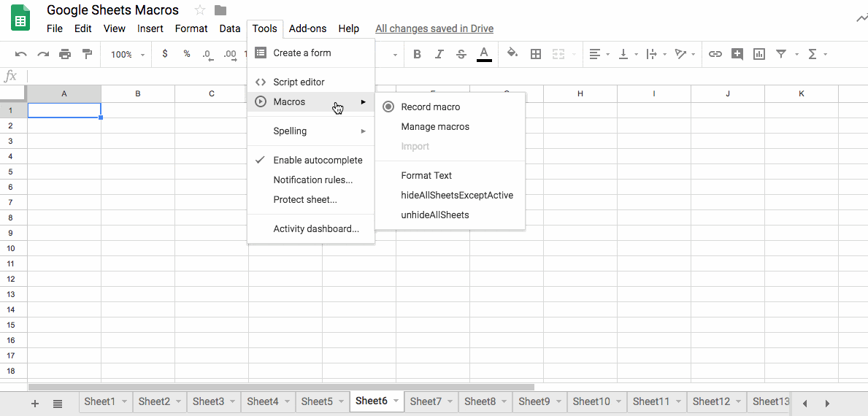Select column H header

tap(580, 94)
